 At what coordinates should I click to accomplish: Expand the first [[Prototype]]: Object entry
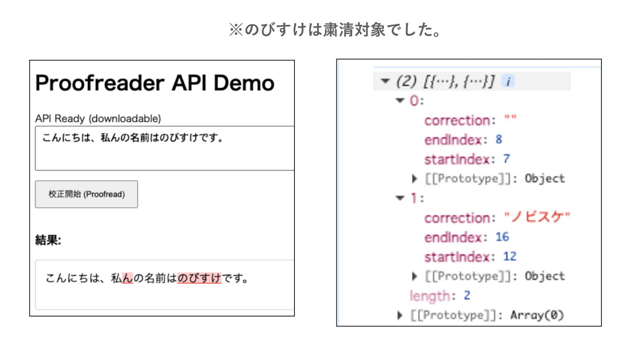(415, 179)
